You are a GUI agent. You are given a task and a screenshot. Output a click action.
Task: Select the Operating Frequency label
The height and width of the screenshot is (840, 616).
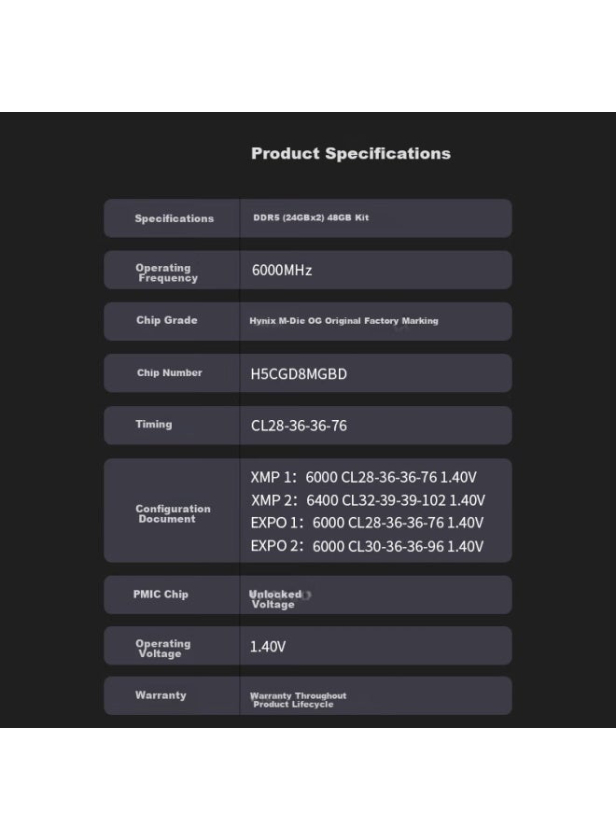(x=166, y=273)
